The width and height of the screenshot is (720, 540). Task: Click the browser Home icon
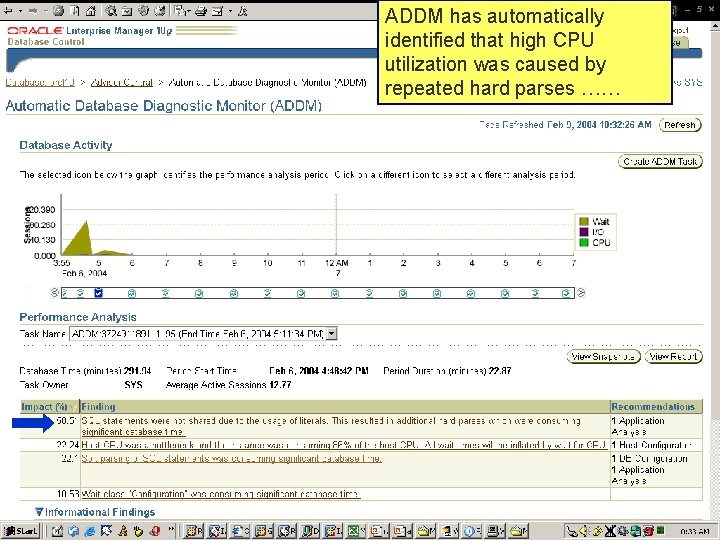point(90,11)
